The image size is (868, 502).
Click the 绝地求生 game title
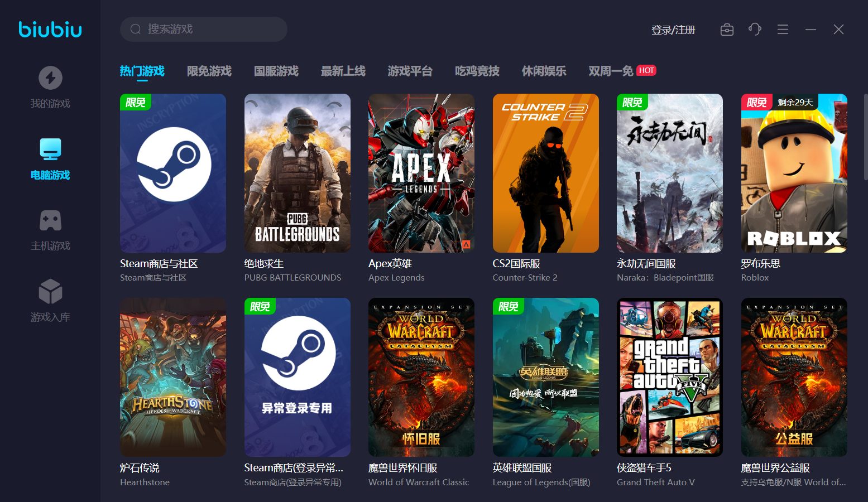(x=264, y=263)
